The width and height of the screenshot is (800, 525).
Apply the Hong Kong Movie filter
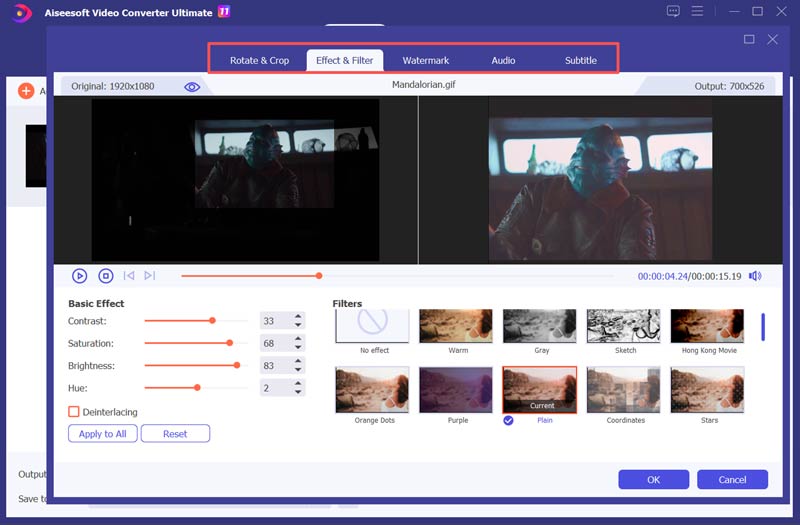point(707,326)
